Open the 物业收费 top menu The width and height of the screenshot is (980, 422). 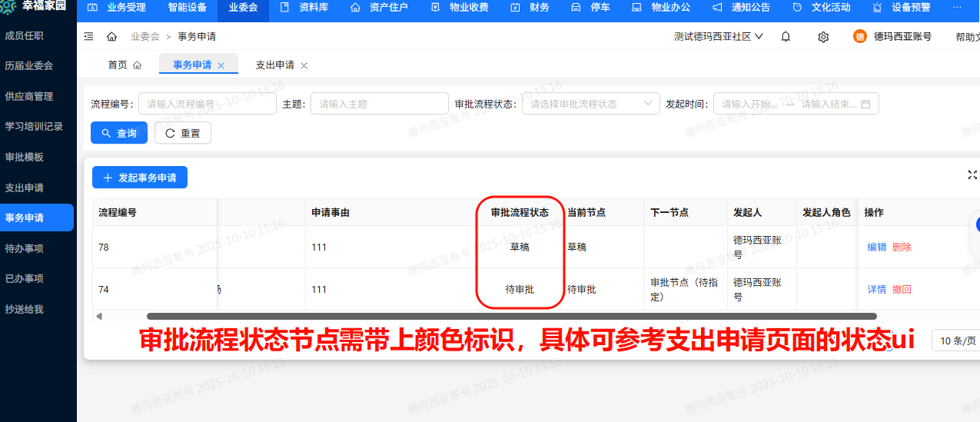[460, 8]
